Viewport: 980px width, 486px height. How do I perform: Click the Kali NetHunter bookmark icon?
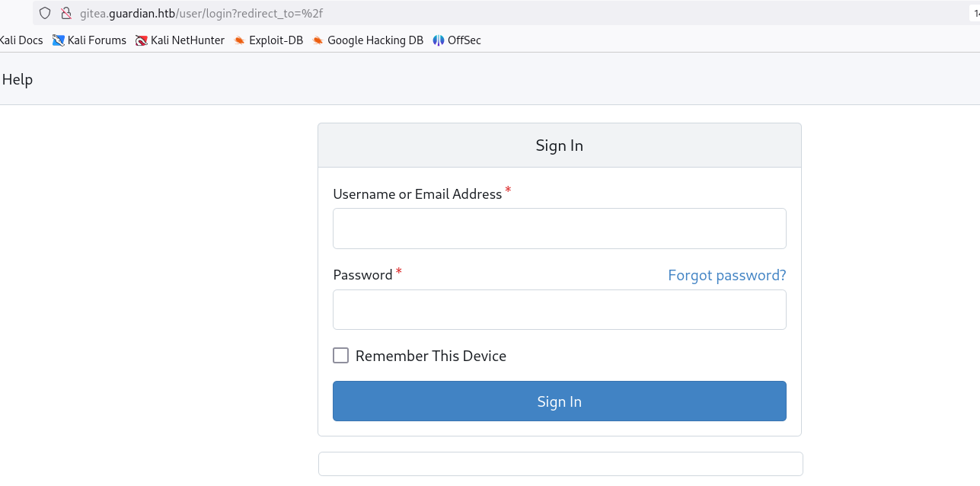(x=141, y=40)
